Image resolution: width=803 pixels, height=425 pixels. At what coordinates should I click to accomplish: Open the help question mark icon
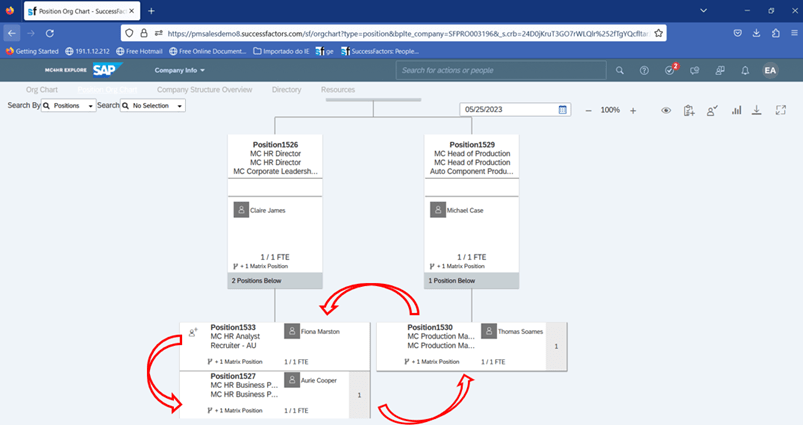point(644,71)
